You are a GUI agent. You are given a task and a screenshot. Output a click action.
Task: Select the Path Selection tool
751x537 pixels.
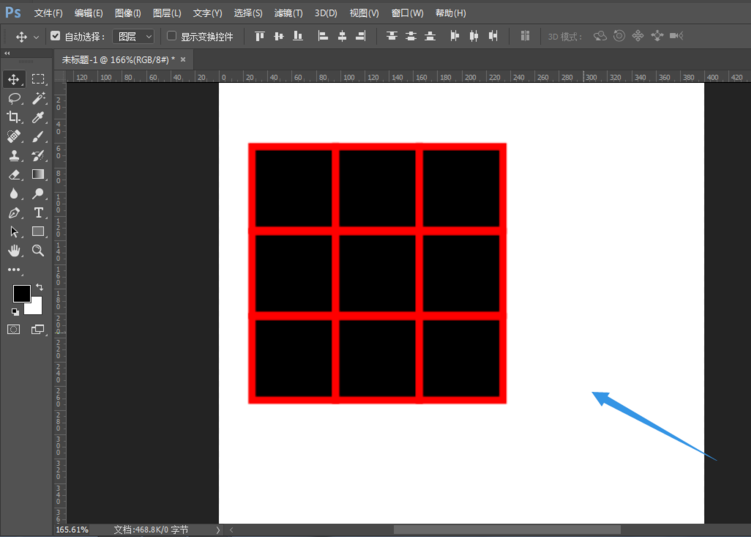(x=14, y=232)
